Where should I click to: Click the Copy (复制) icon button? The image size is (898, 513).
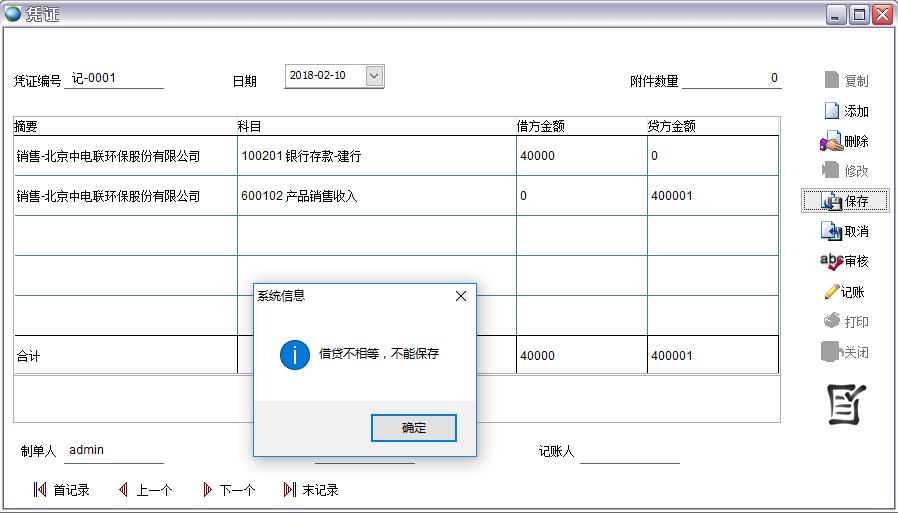pyautogui.click(x=844, y=81)
